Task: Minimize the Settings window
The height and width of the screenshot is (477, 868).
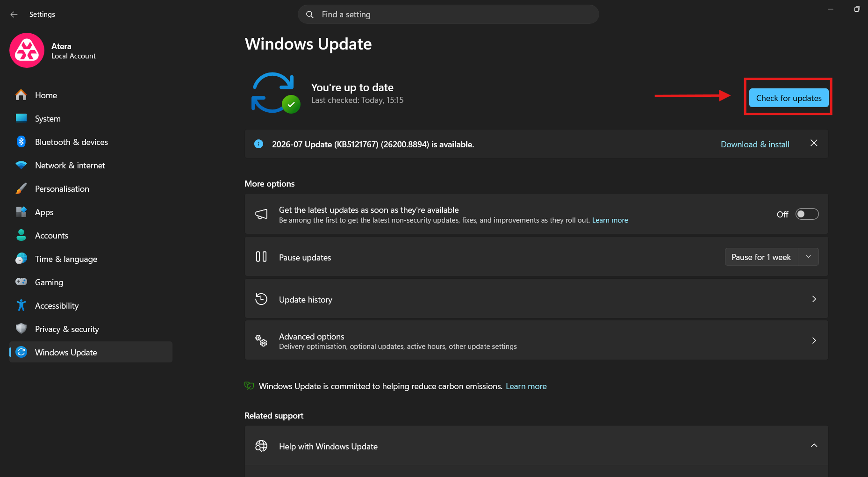Action: coord(831,9)
